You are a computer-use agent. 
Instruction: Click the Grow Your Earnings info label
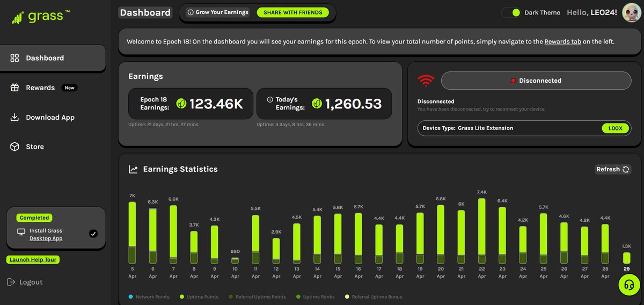point(218,12)
